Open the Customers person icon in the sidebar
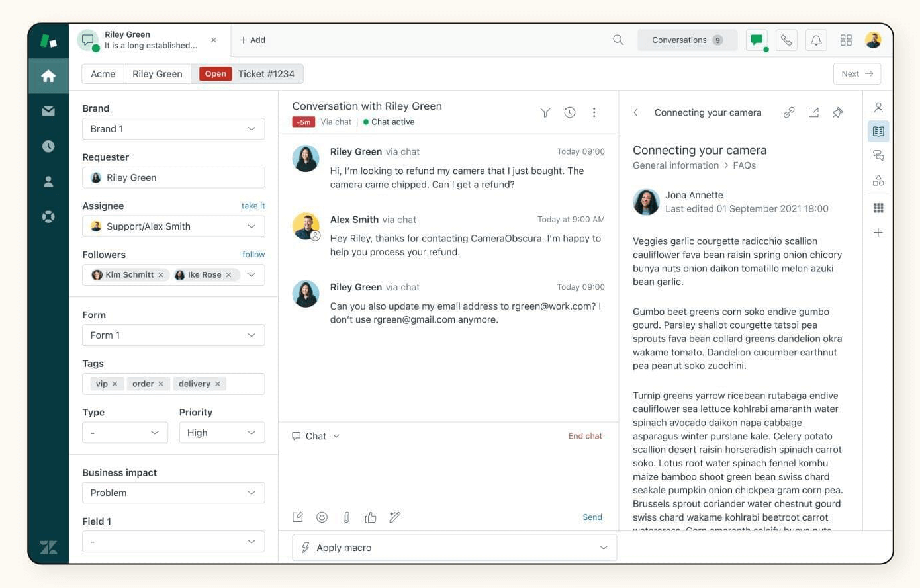Viewport: 920px width, 588px height. click(x=48, y=181)
